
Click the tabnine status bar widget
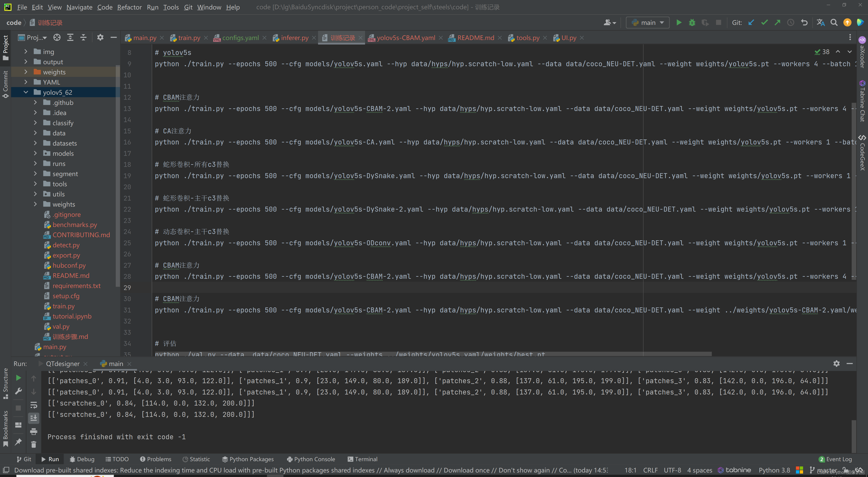point(735,470)
